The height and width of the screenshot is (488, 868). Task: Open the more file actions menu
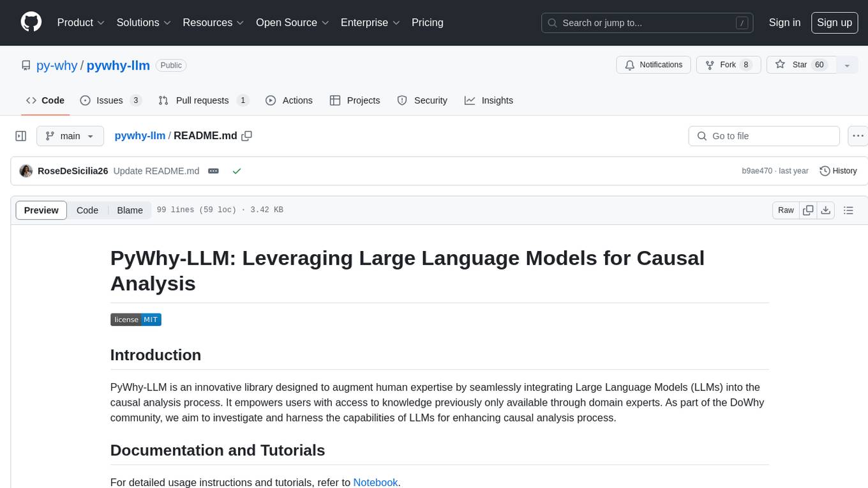click(x=858, y=136)
